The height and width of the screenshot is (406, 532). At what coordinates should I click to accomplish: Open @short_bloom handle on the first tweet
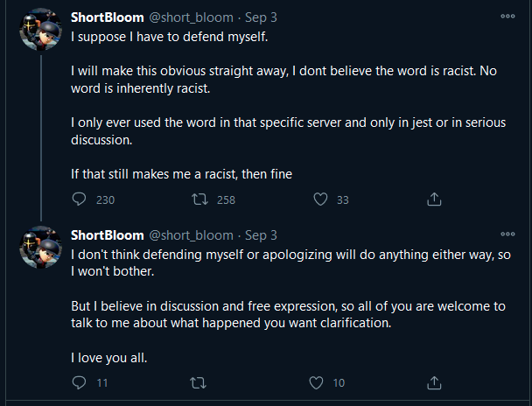coord(192,17)
